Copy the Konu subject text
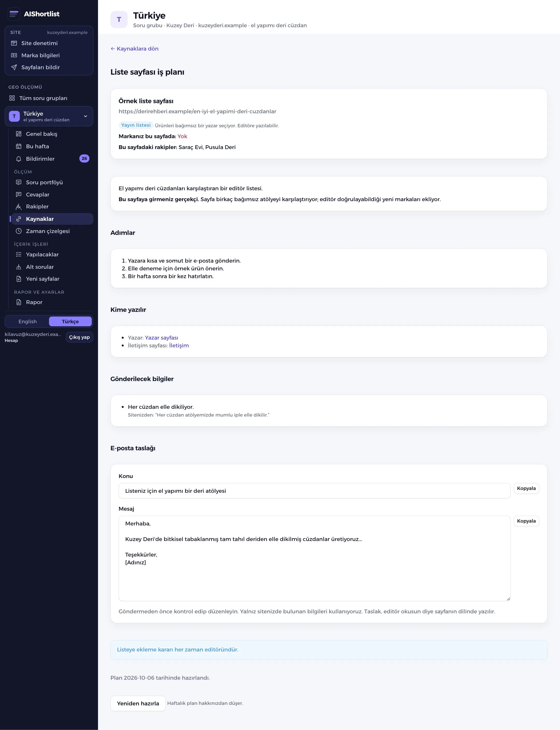 pos(526,488)
